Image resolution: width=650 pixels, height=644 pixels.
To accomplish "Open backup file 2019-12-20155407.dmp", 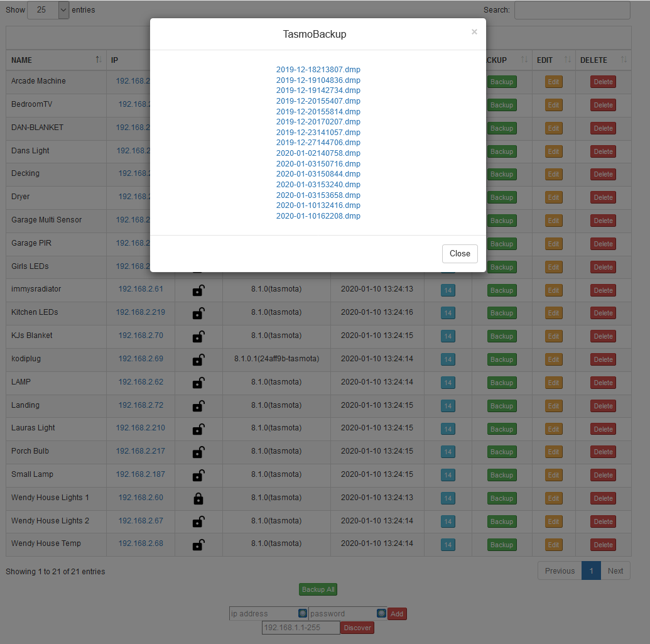I will tap(318, 101).
